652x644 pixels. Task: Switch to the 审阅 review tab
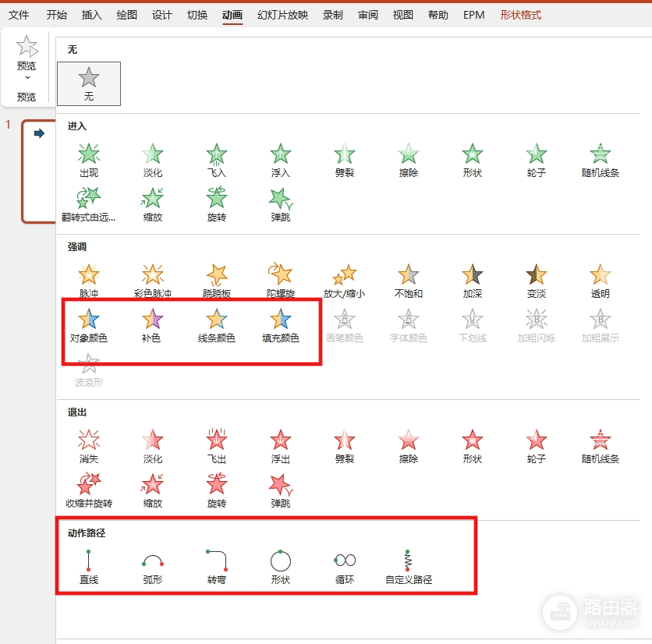pos(368,15)
